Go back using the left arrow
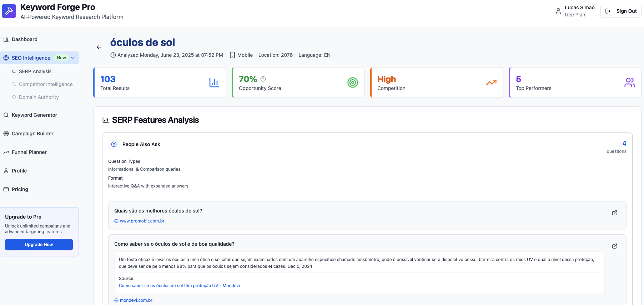The image size is (644, 305). [99, 47]
